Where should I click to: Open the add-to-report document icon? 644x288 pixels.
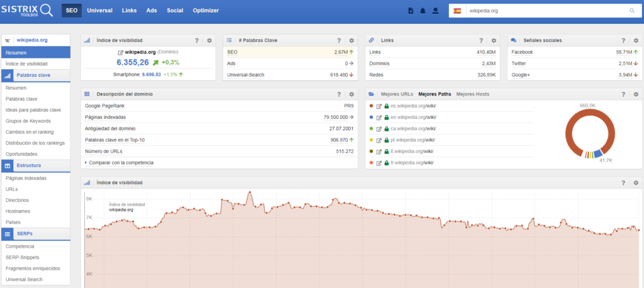click(411, 11)
